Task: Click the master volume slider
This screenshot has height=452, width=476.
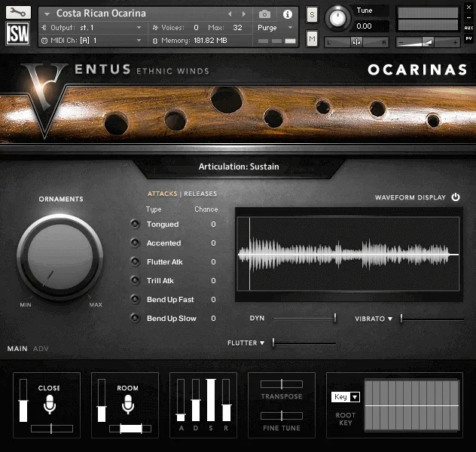Action: click(x=429, y=42)
